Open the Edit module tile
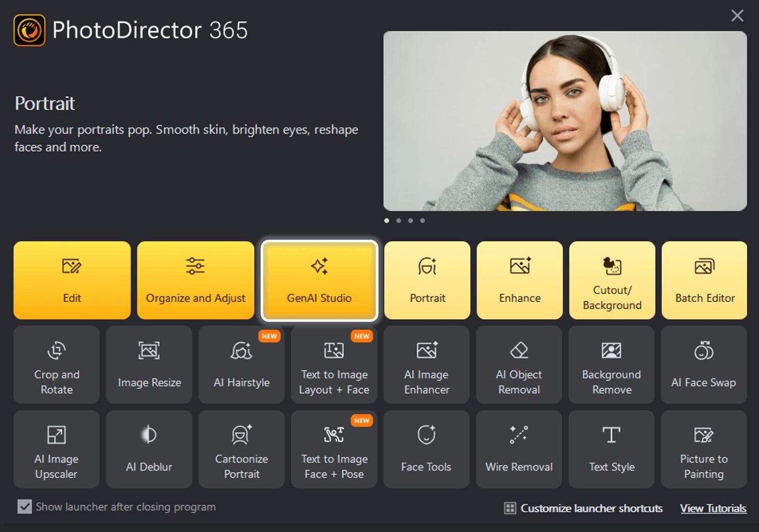 [72, 280]
